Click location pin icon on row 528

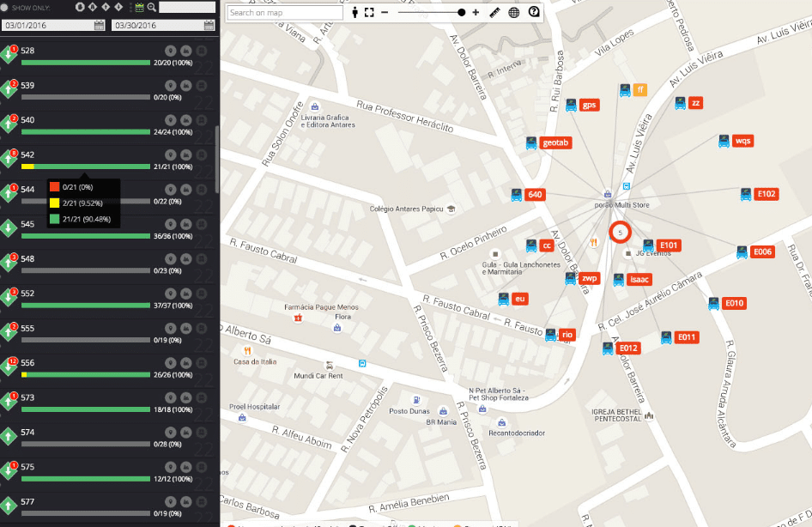[170, 51]
